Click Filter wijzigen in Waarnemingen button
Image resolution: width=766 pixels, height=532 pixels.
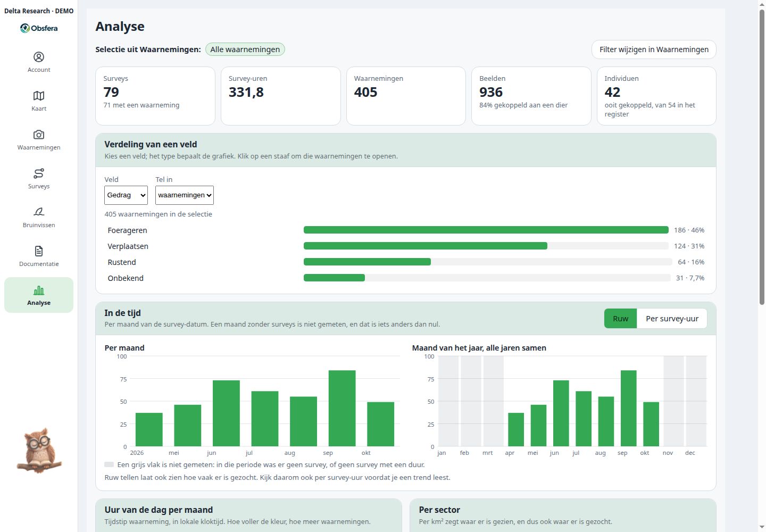coord(654,49)
